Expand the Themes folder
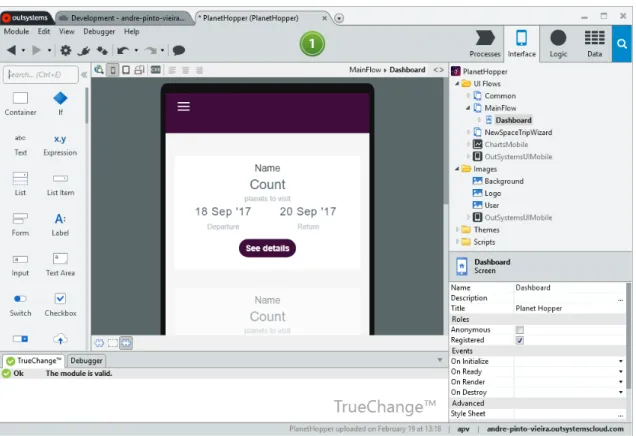 tap(457, 230)
